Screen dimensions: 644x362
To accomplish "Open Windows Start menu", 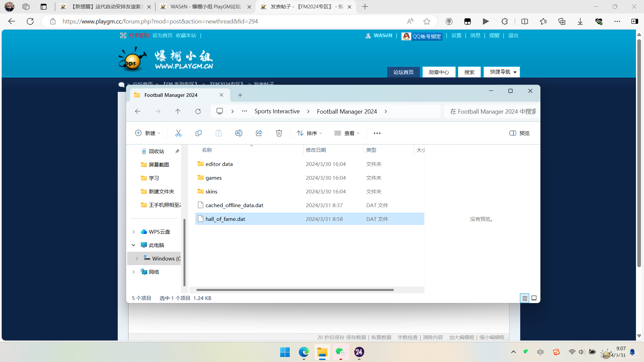I will (285, 352).
